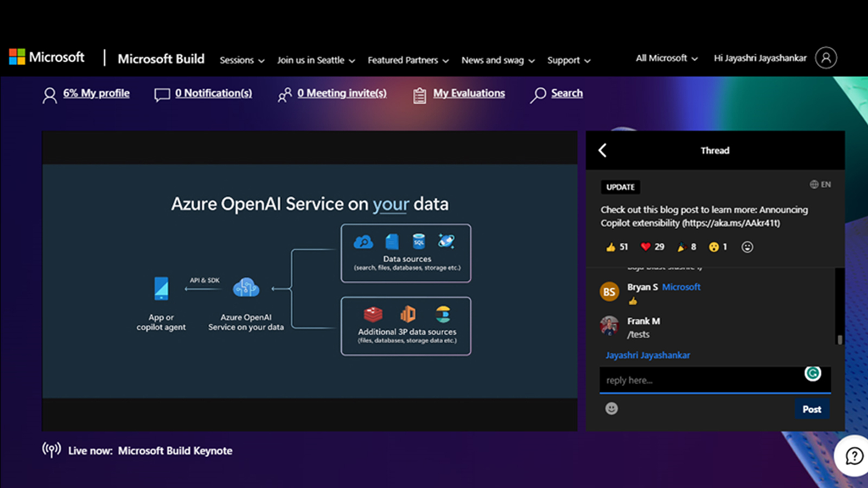Open the 0 Meeting invite(s) link
The height and width of the screenshot is (488, 868).
342,93
